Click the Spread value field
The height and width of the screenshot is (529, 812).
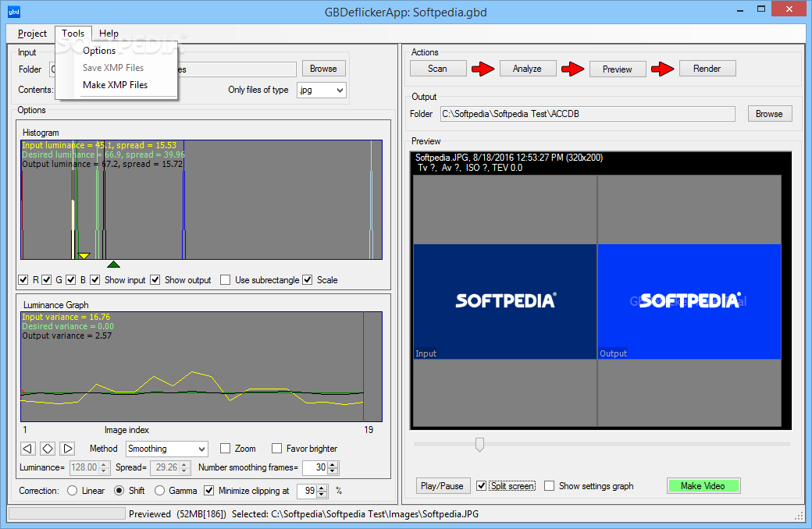pyautogui.click(x=166, y=467)
